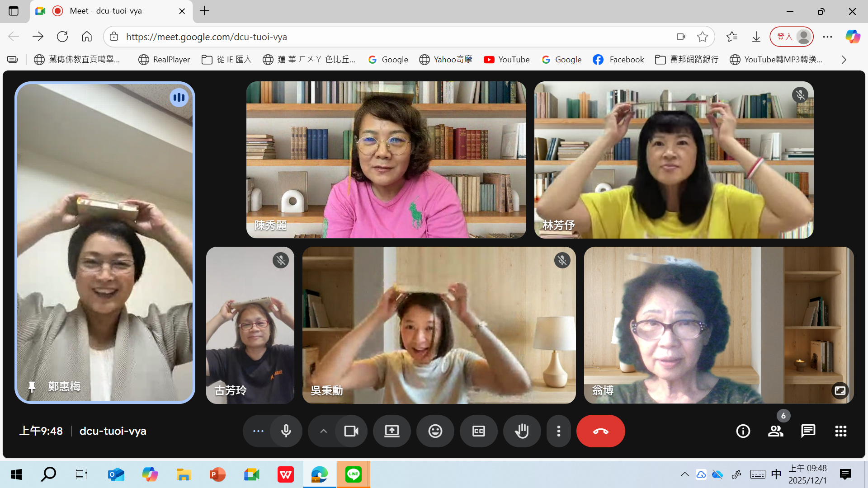Open LINE app from Windows taskbar

click(x=353, y=474)
